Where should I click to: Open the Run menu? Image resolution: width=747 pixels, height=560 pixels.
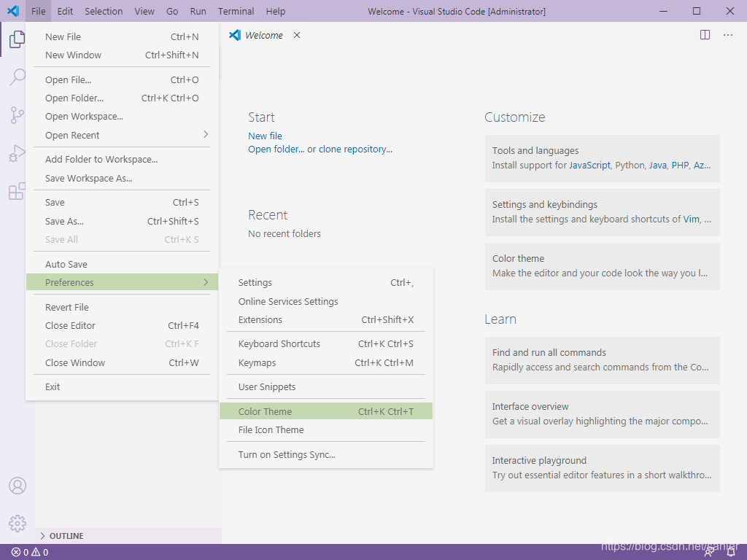click(x=198, y=11)
